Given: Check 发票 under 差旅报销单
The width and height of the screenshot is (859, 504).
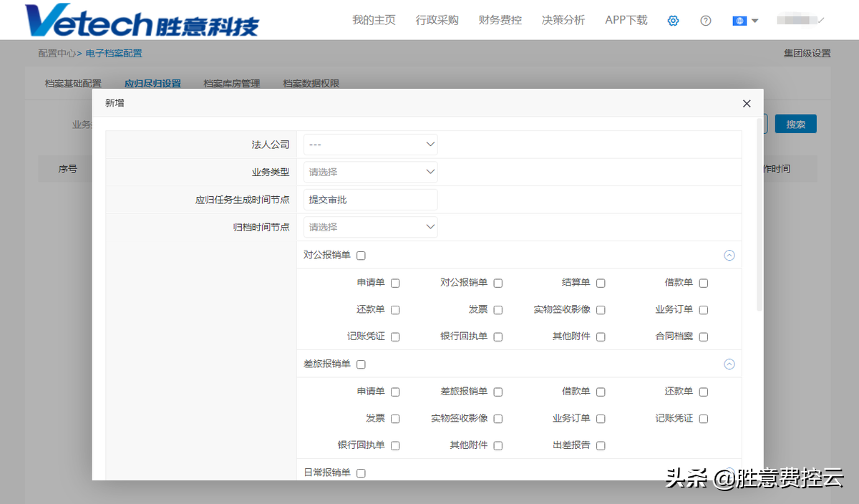Looking at the screenshot, I should 395,419.
